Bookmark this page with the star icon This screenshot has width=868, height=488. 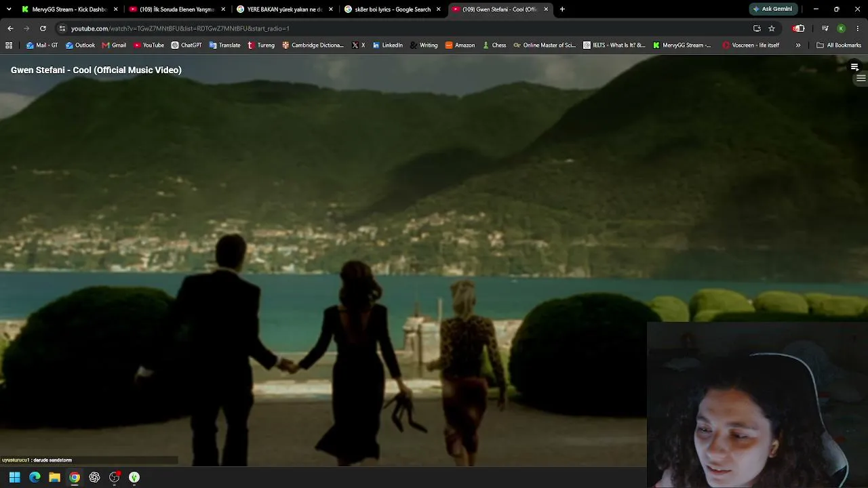772,28
